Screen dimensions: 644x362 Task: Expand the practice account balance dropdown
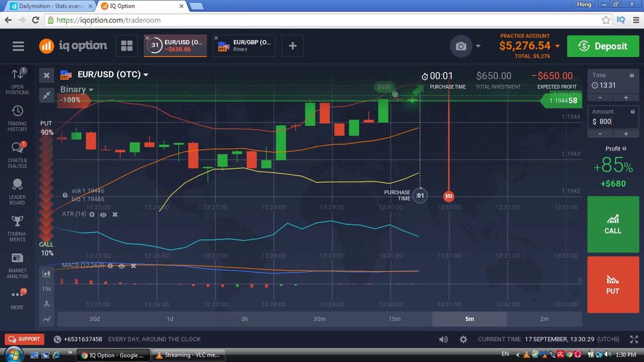(557, 46)
